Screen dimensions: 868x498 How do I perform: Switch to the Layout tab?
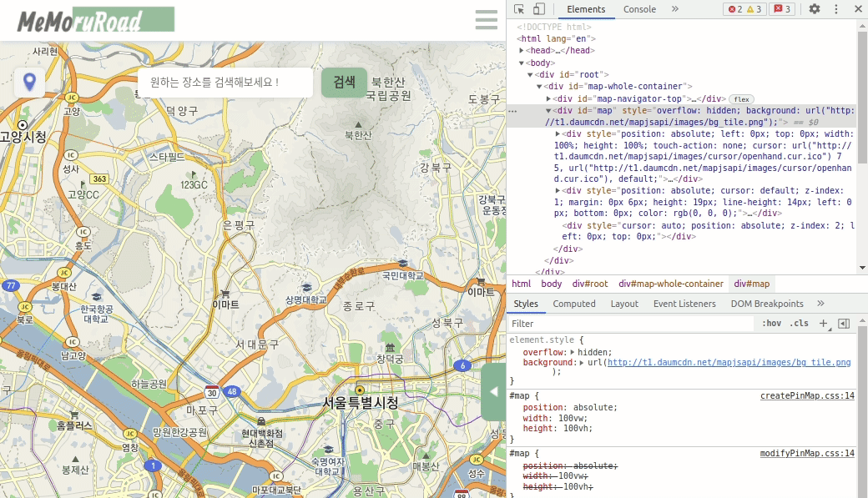click(624, 304)
